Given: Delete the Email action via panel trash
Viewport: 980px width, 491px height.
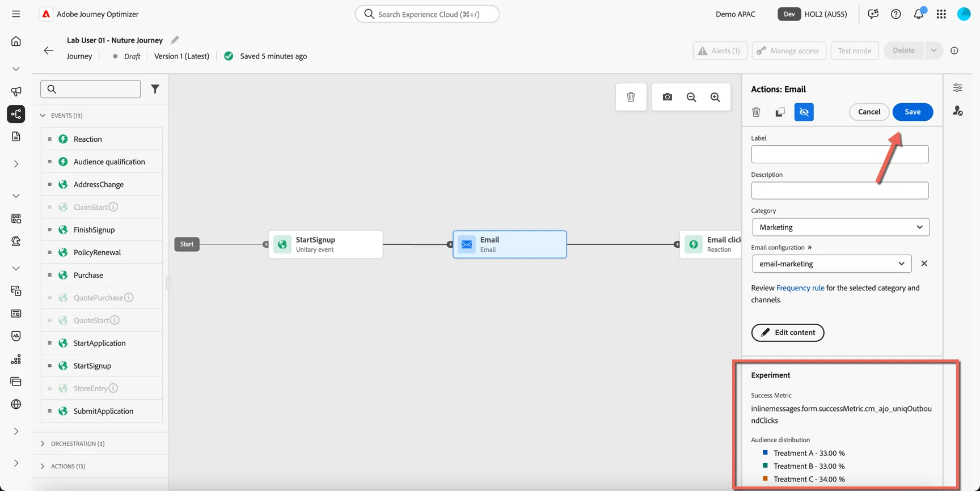Looking at the screenshot, I should pyautogui.click(x=756, y=112).
